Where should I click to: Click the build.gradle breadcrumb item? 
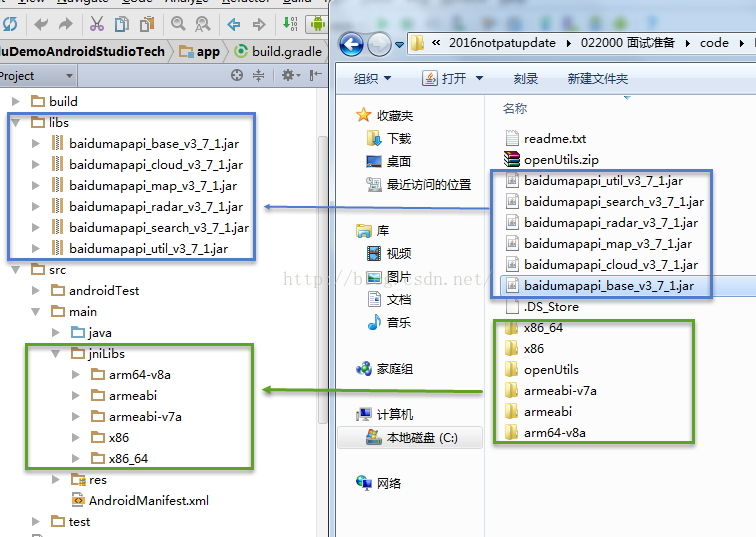(278, 52)
